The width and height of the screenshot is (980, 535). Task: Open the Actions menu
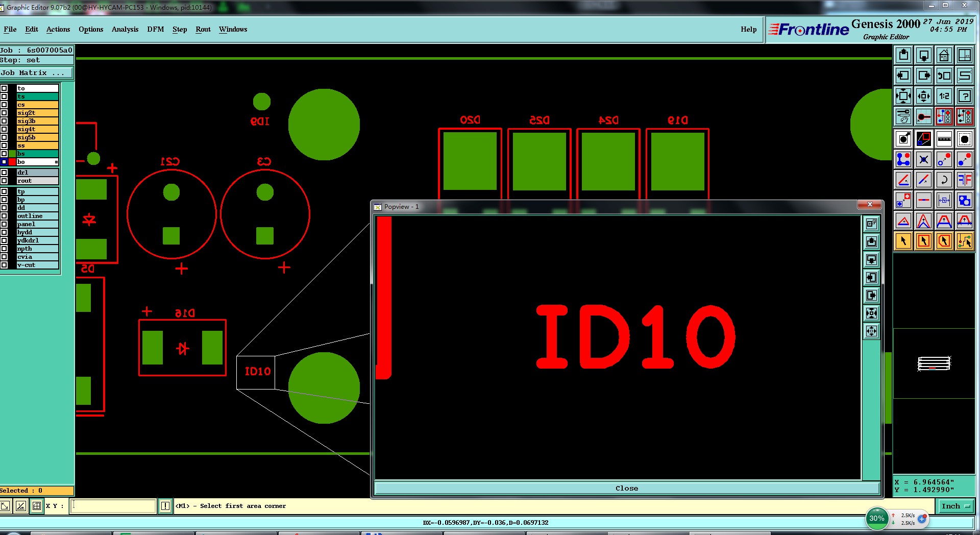click(58, 29)
